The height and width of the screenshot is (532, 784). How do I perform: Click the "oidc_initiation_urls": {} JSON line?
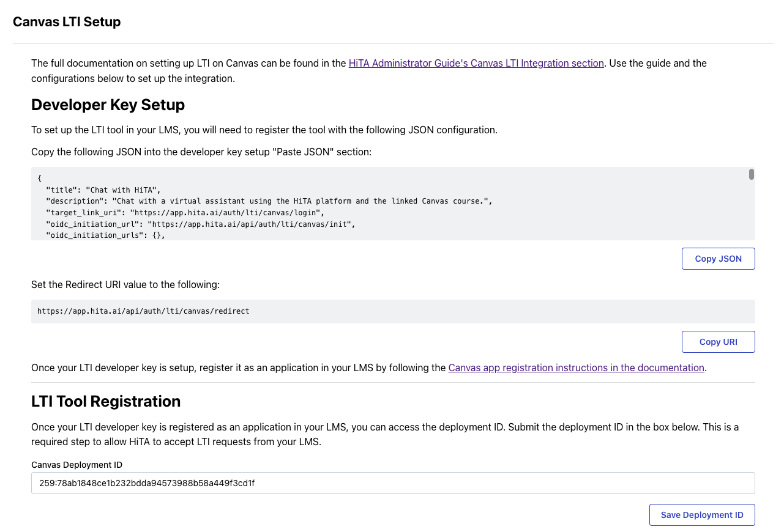click(106, 235)
